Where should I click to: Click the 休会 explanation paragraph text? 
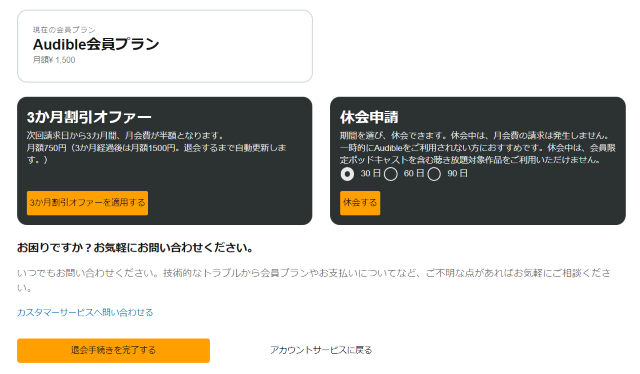click(x=478, y=147)
